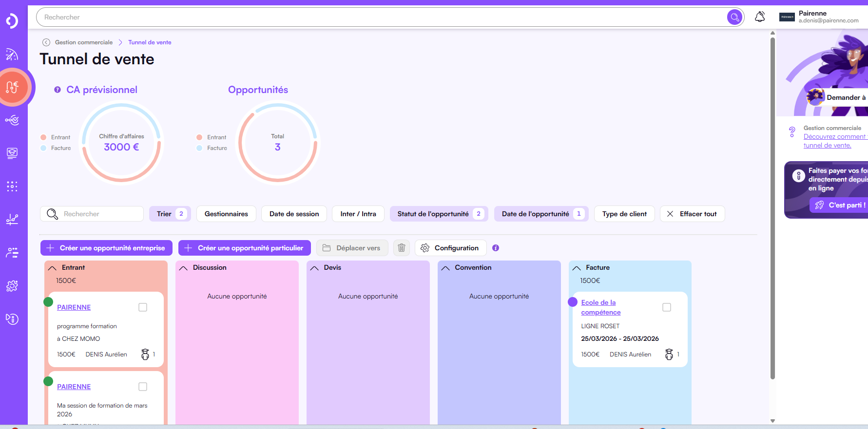Open the Gestion commerciale sidebar icon

point(13,87)
